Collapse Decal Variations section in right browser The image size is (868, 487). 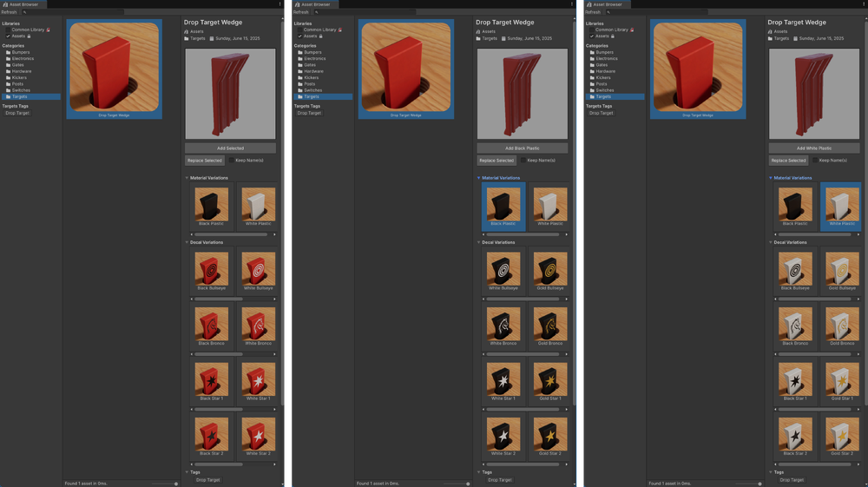coord(771,242)
